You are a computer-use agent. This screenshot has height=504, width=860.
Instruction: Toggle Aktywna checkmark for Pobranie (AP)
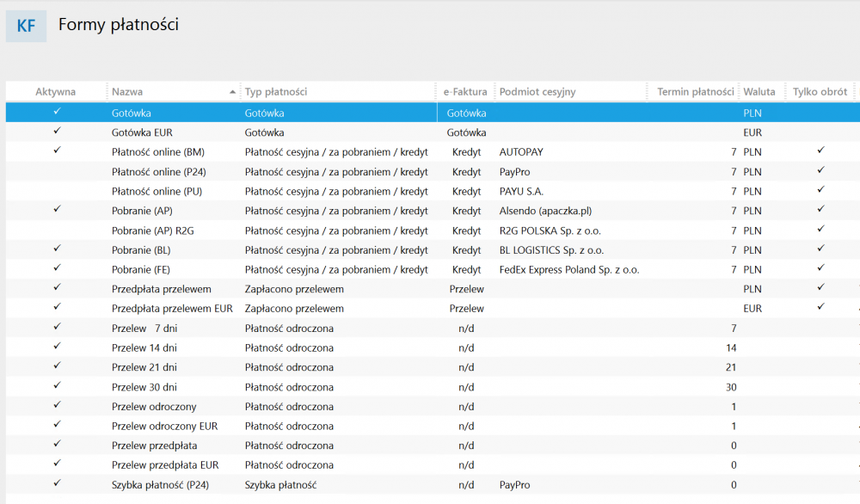57,209
